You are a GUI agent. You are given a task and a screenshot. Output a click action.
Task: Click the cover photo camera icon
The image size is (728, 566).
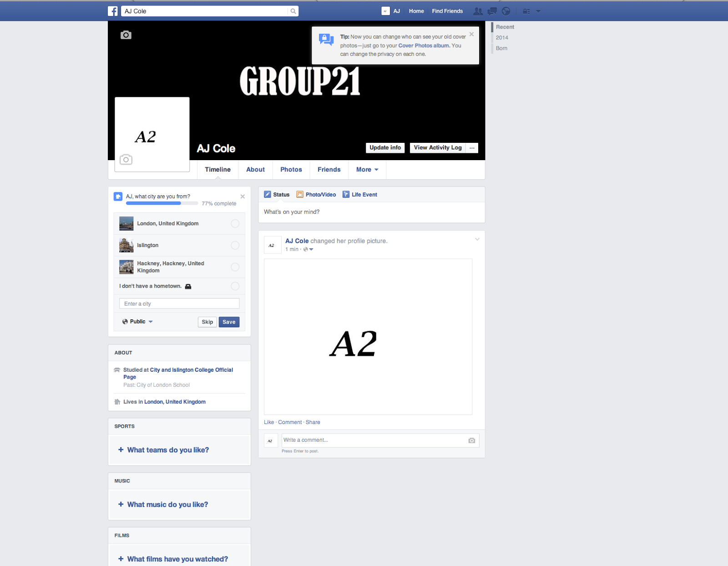coord(126,35)
